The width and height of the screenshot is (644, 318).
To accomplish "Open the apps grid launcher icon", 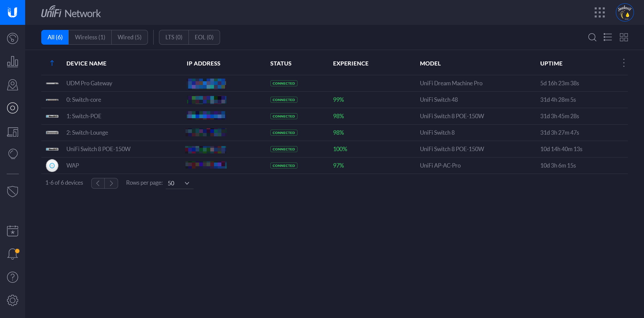I will [x=599, y=12].
